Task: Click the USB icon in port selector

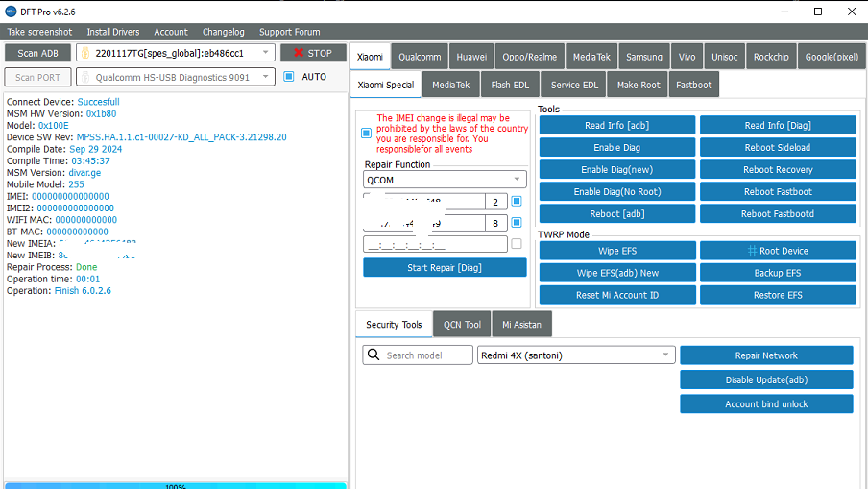Action: tap(85, 77)
